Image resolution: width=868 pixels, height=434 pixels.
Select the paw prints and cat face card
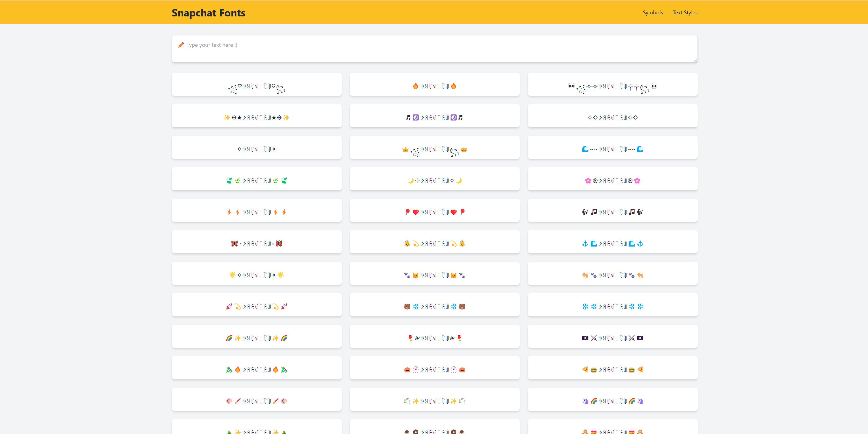coord(435,273)
